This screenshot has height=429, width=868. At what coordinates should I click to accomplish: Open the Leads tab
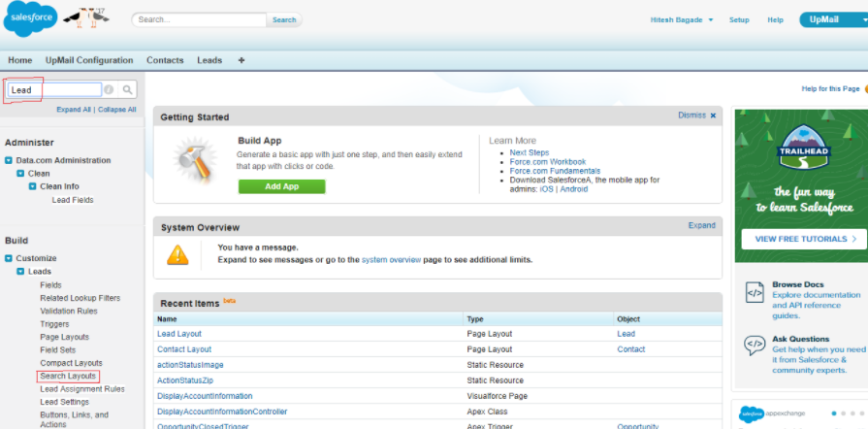[209, 60]
